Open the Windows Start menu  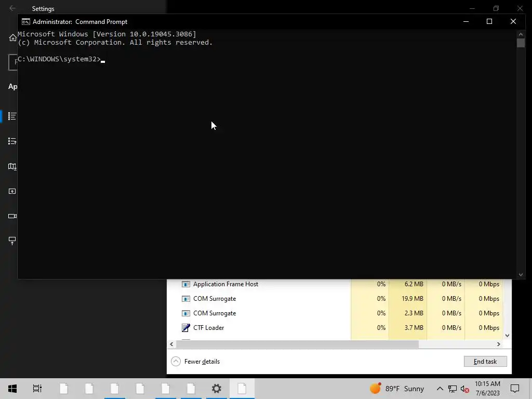pos(12,389)
